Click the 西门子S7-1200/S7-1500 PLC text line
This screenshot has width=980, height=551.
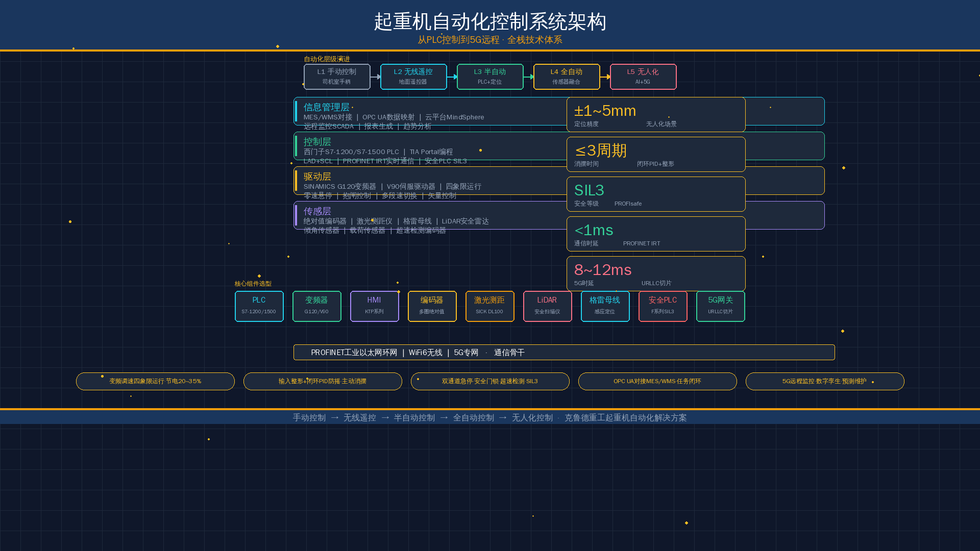pos(378,152)
